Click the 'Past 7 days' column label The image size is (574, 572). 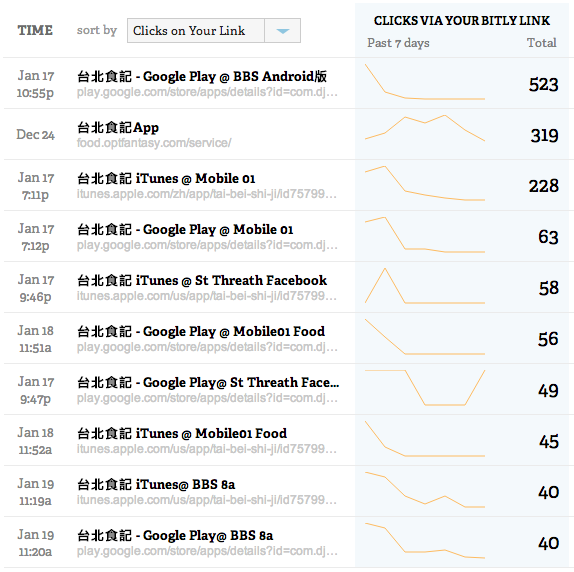[x=398, y=43]
